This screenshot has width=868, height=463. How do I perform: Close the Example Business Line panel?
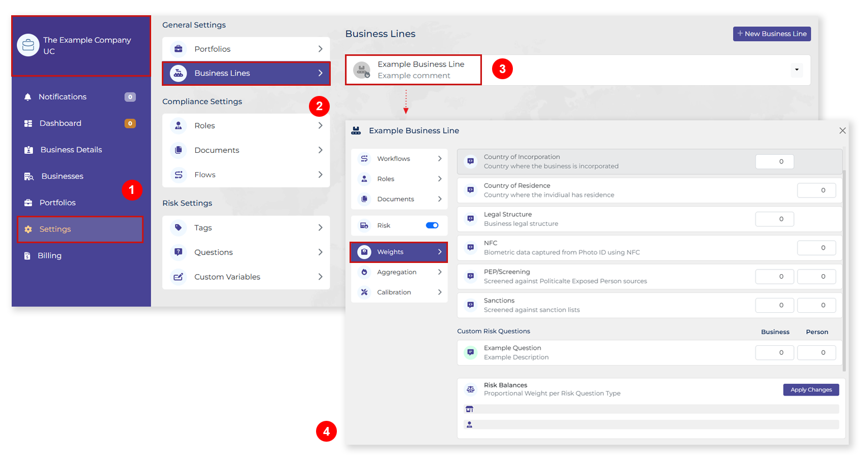point(842,130)
